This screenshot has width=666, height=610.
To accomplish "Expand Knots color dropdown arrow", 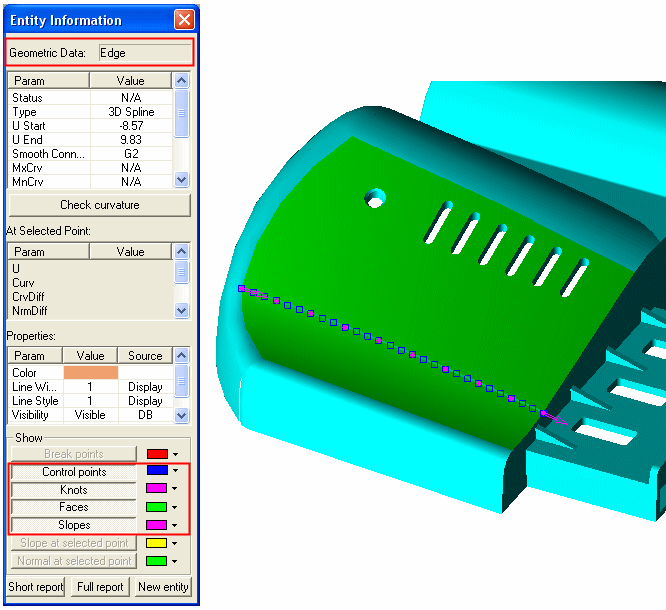I will tap(175, 489).
